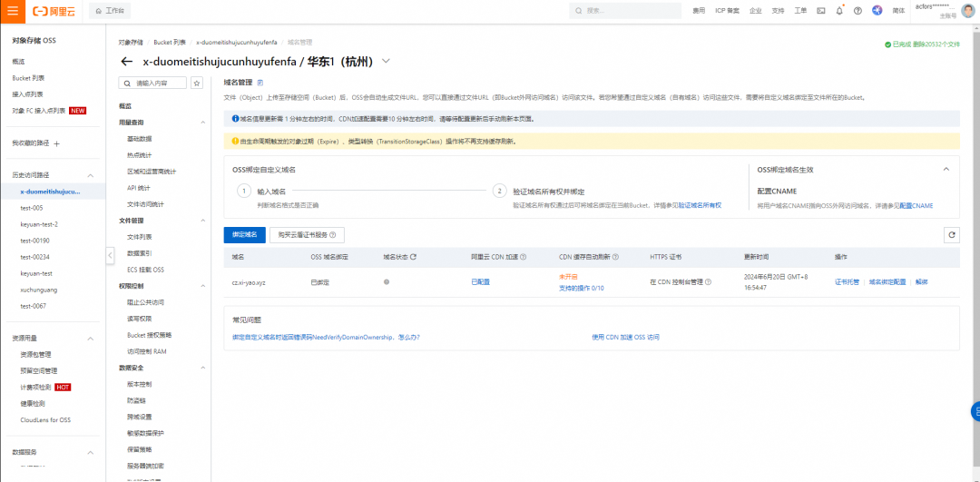This screenshot has width=980, height=482.
Task: Open the orange hamburger main menu
Action: [13, 11]
